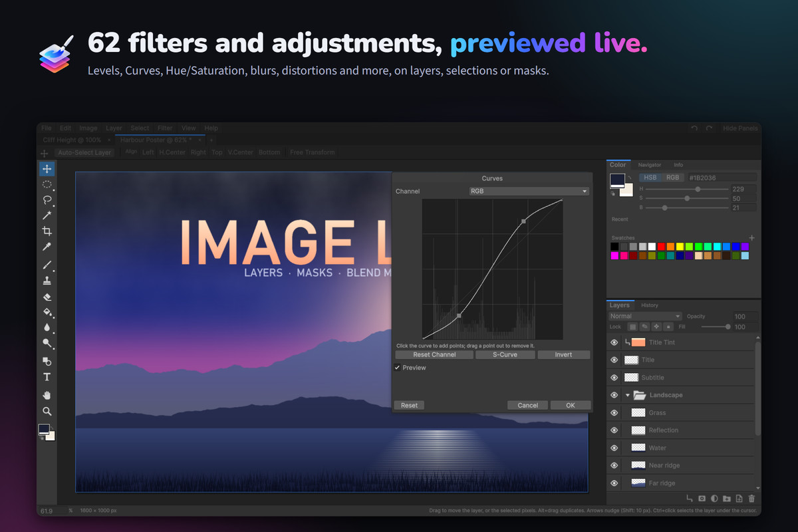The width and height of the screenshot is (798, 532).
Task: Click Hide Panels button
Action: click(739, 128)
